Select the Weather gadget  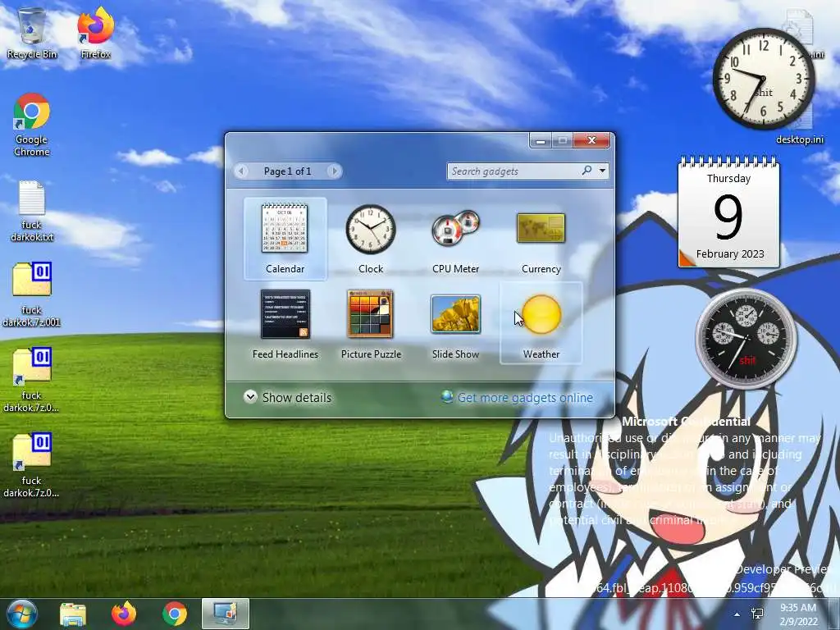pos(541,324)
